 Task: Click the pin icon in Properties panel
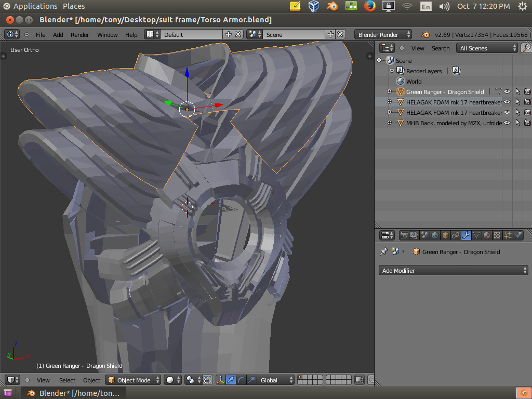click(x=384, y=252)
